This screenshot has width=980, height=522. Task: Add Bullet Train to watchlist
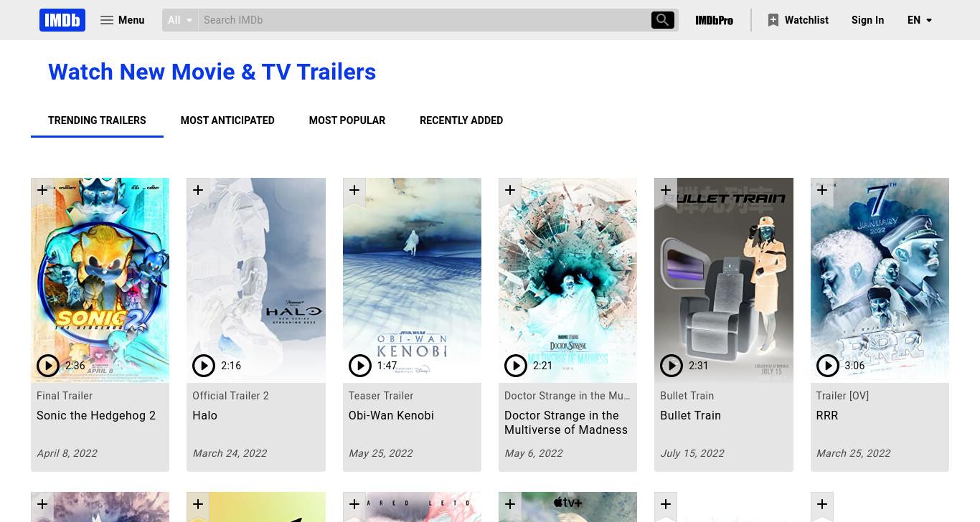pyautogui.click(x=666, y=191)
